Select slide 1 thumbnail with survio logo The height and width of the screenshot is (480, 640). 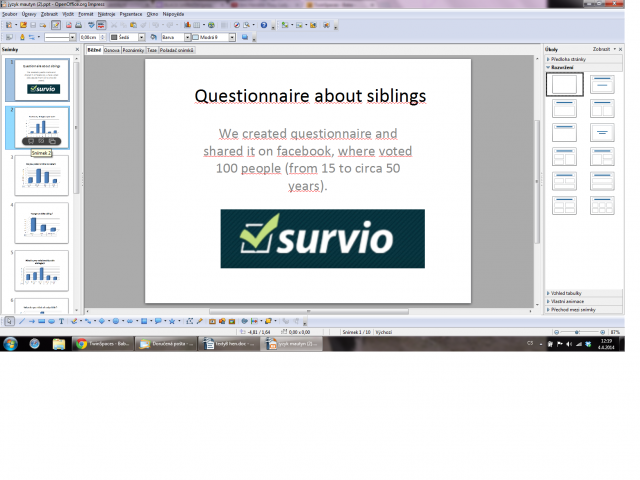42,80
